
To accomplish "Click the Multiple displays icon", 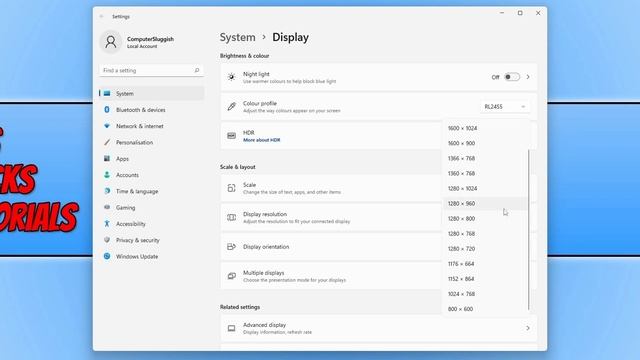I will 231,276.
